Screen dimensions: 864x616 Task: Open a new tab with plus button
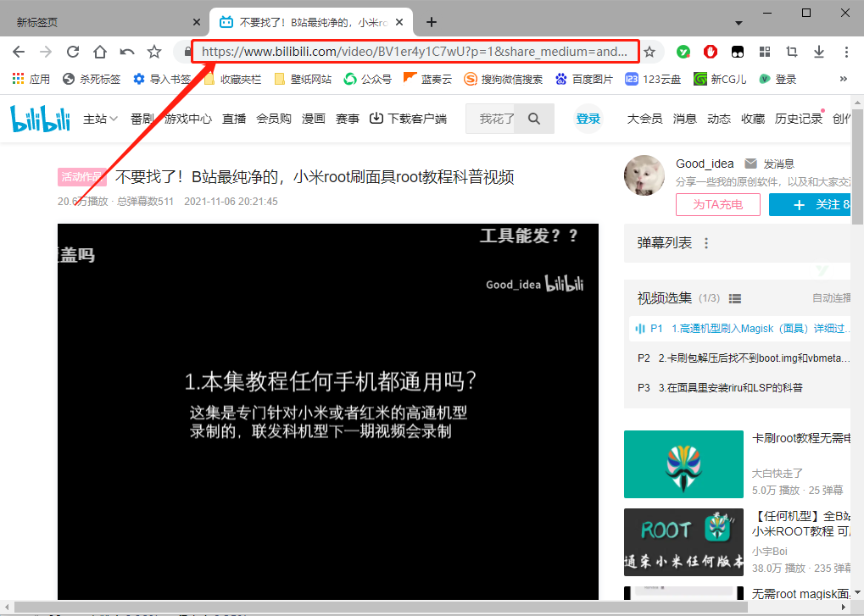click(432, 22)
